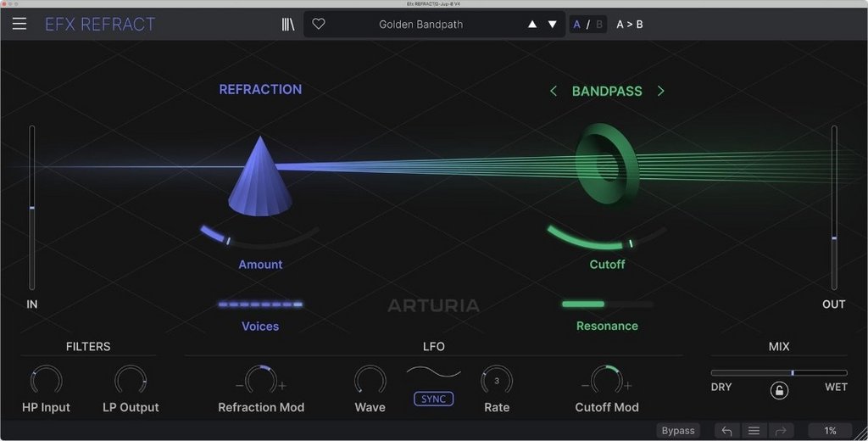
Task: Click the Amount label
Action: pos(260,265)
